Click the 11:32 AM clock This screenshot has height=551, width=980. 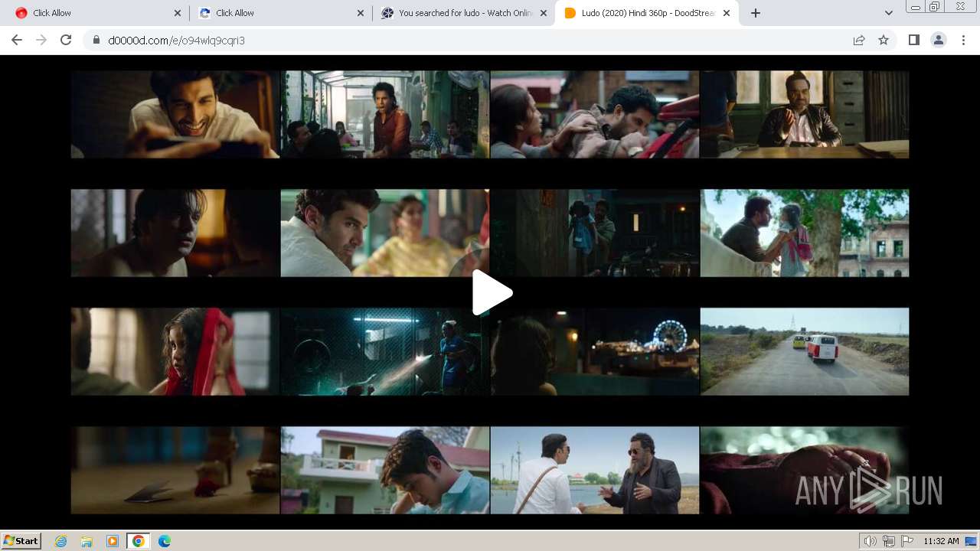click(x=941, y=541)
